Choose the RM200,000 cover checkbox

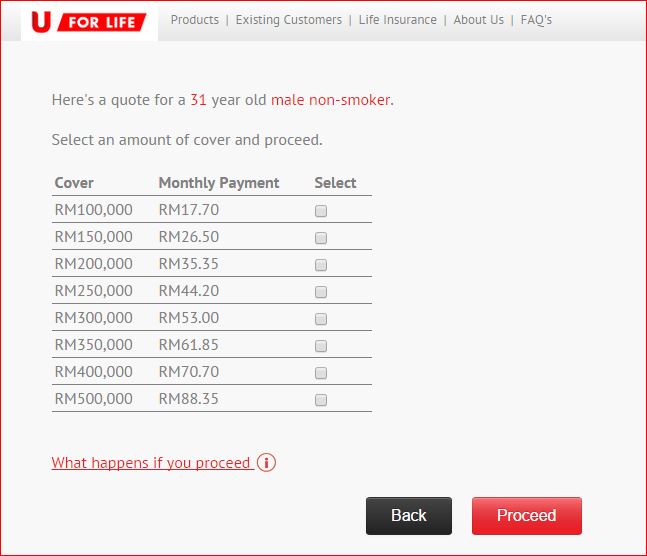(321, 265)
